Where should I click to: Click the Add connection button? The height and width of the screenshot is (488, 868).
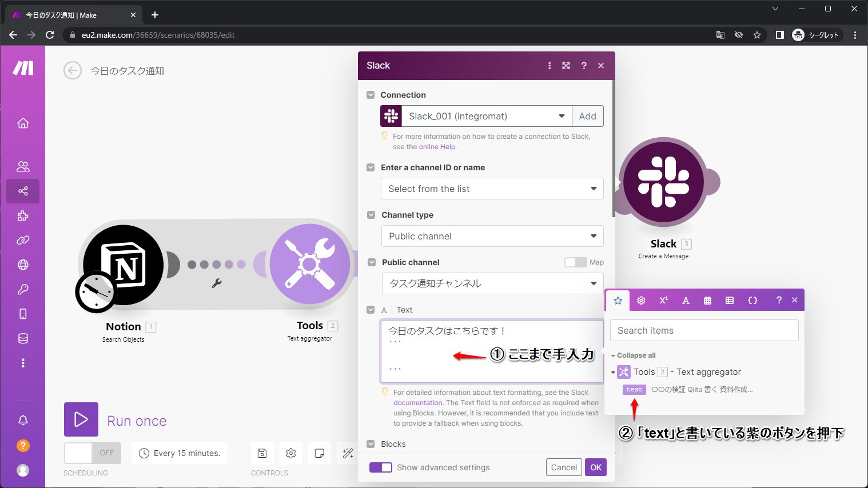pyautogui.click(x=588, y=116)
